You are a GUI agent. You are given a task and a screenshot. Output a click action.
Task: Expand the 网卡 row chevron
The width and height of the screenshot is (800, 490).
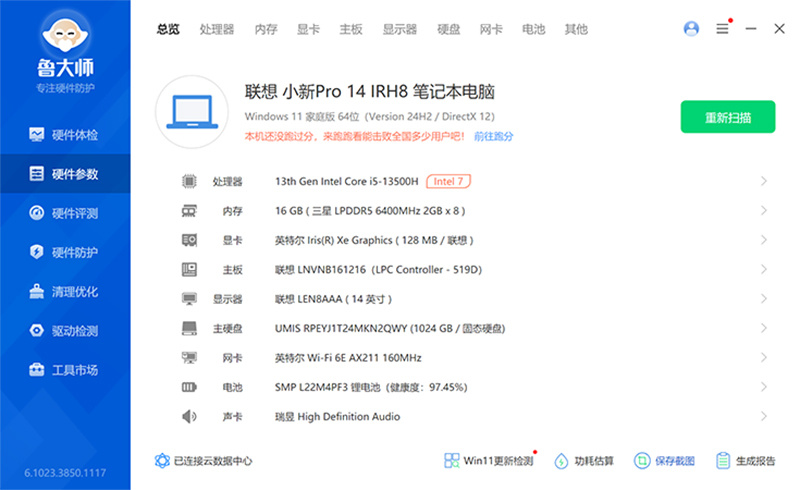point(764,358)
